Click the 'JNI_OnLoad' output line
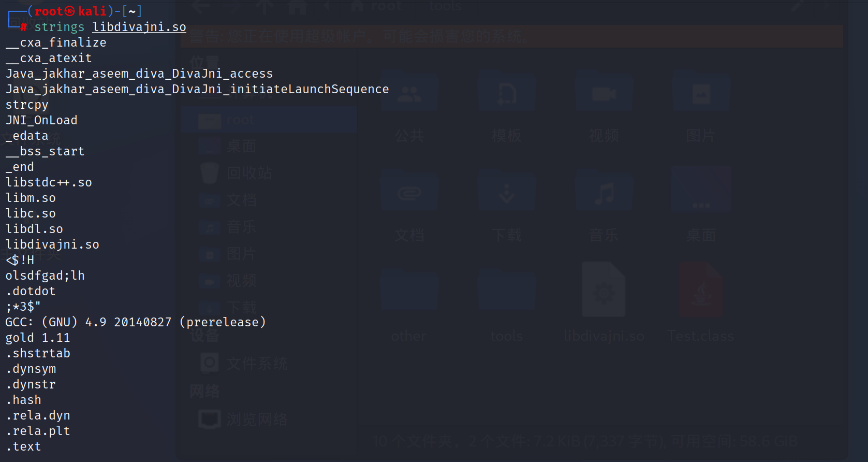The image size is (868, 462). click(41, 120)
